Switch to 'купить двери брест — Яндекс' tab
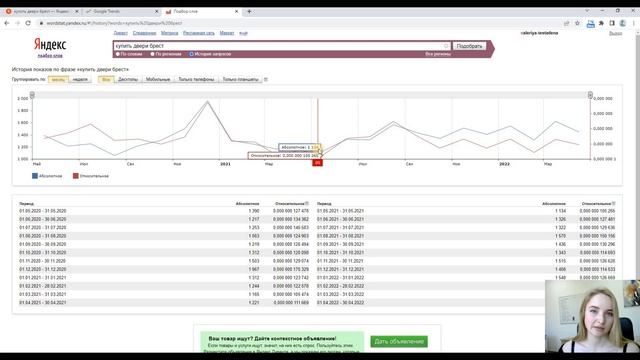 pyautogui.click(x=41, y=11)
